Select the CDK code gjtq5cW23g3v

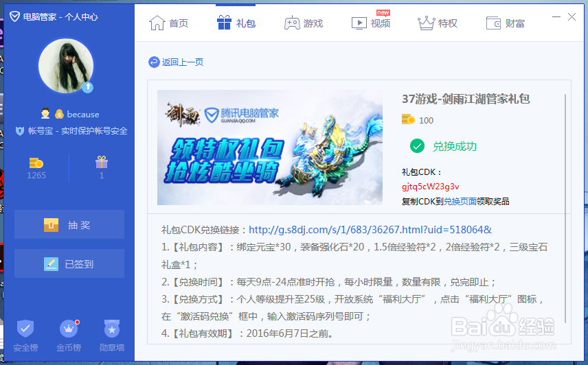[x=431, y=187]
